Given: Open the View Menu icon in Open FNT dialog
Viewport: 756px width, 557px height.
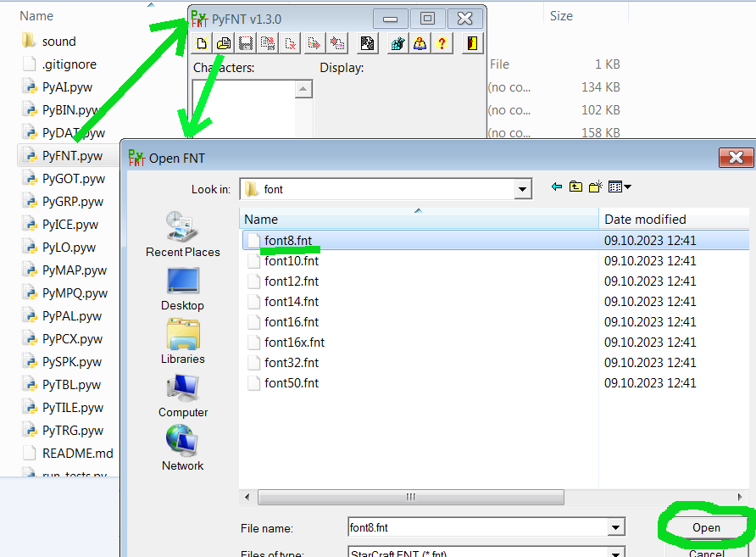Looking at the screenshot, I should [x=620, y=187].
